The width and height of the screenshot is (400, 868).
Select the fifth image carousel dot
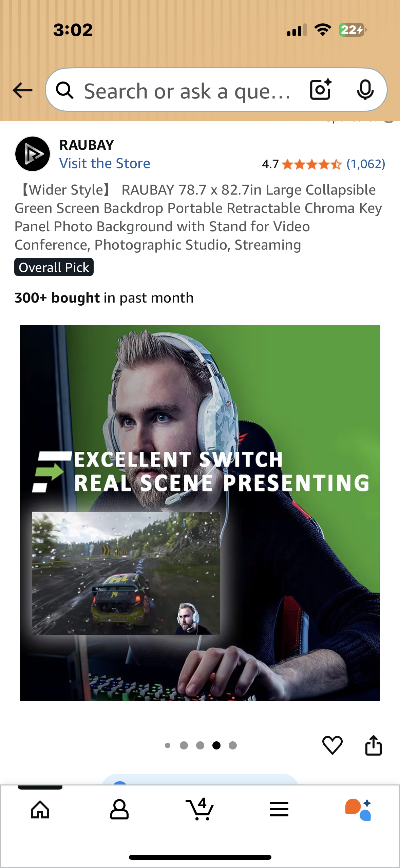[x=233, y=745]
